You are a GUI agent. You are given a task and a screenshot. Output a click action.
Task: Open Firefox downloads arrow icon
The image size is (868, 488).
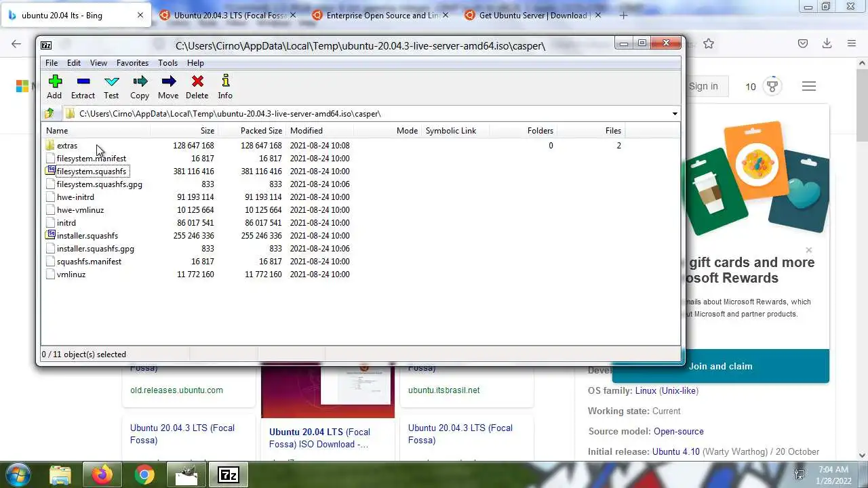pos(827,43)
